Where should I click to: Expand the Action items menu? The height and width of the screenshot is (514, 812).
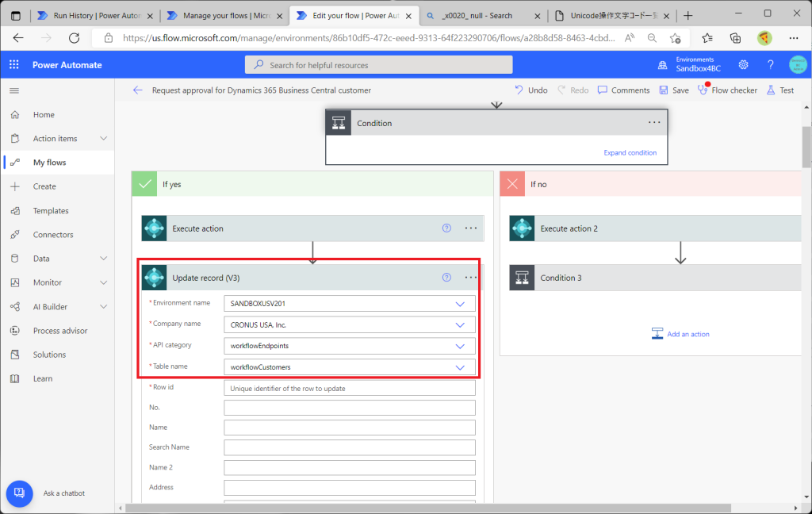pyautogui.click(x=104, y=138)
